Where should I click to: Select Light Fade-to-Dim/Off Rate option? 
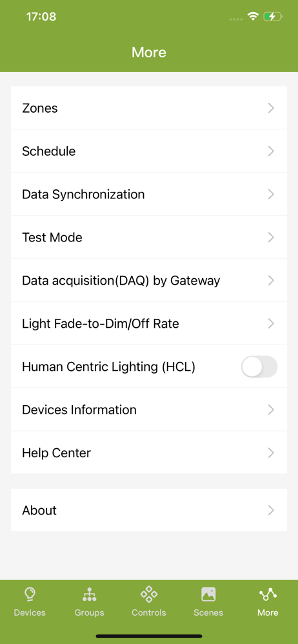point(149,323)
